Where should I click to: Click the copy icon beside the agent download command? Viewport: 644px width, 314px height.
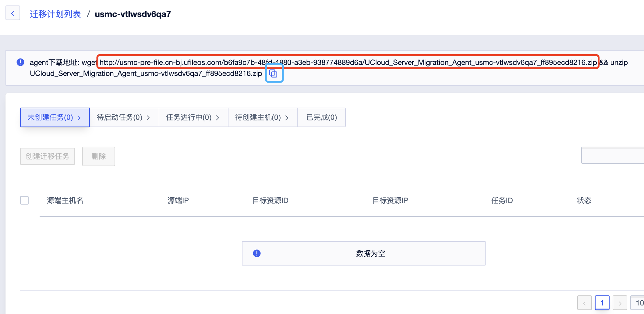[274, 73]
